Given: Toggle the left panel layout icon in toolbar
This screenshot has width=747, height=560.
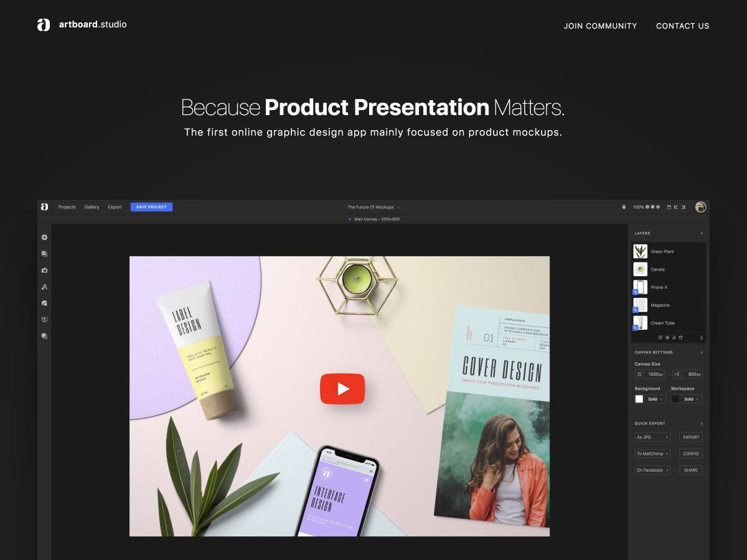Looking at the screenshot, I should point(675,207).
